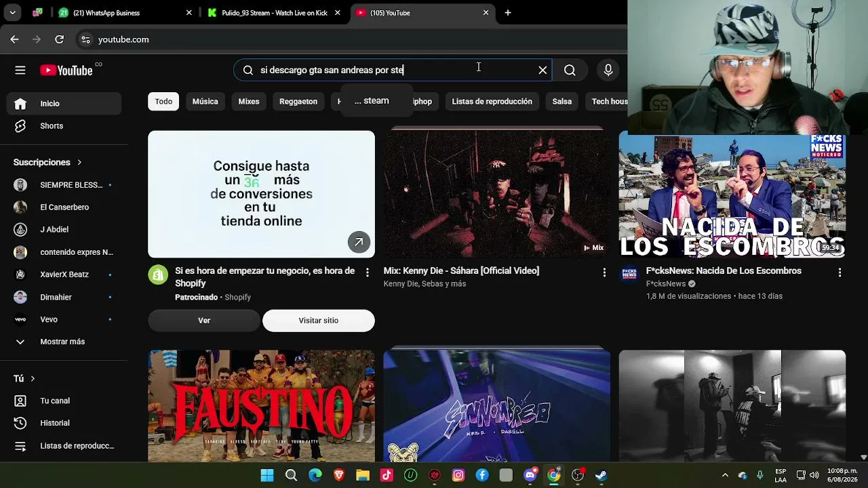The width and height of the screenshot is (868, 488).
Task: Open the 'Mix: Kenny Die - Sáhara' title
Action: (461, 270)
